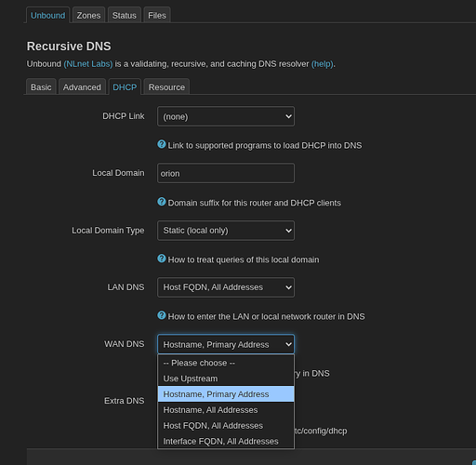
Task: Open the Status tab
Action: pos(125,15)
